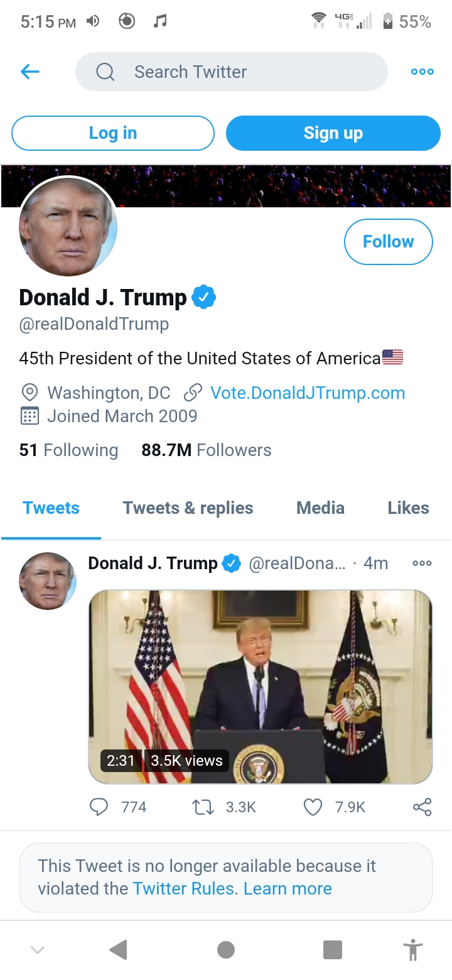Toggle Follow for Donald J. Trump
This screenshot has height=980, width=452.
(388, 242)
